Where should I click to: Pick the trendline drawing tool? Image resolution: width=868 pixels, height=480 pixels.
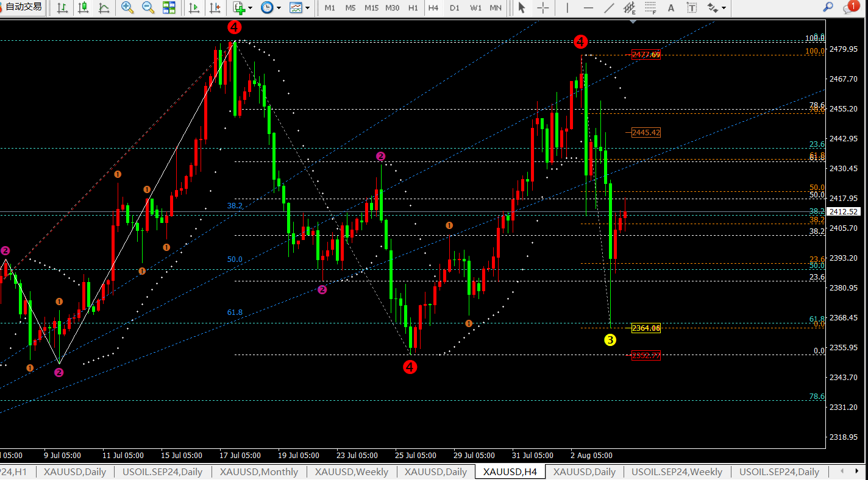(x=609, y=7)
